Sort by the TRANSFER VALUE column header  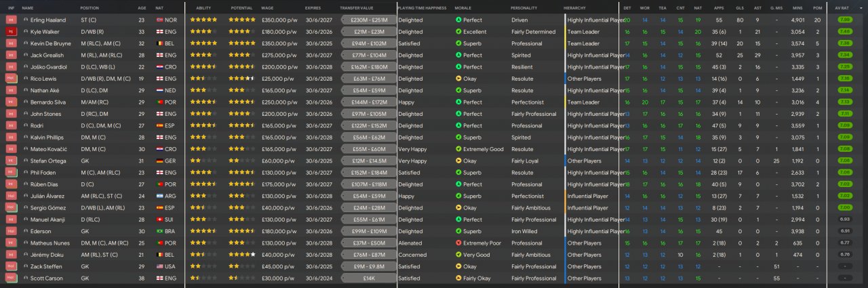tap(357, 7)
